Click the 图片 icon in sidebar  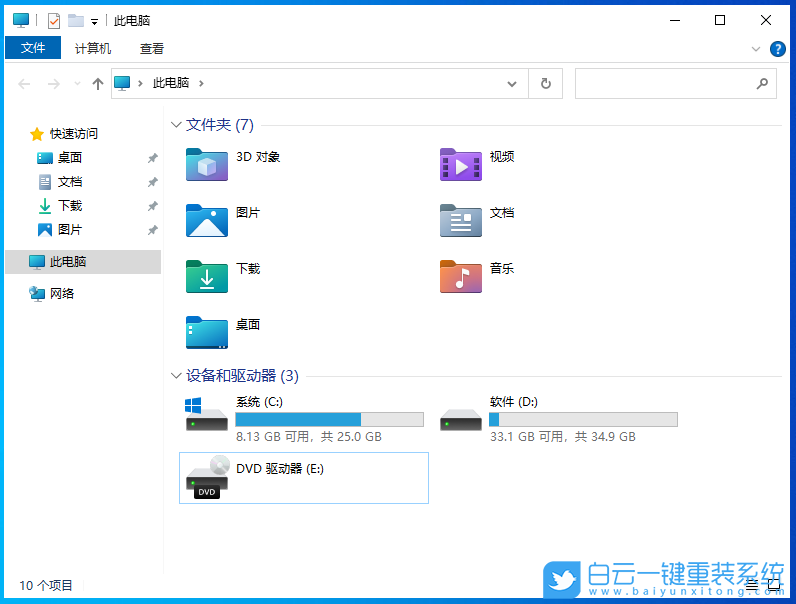pos(45,229)
